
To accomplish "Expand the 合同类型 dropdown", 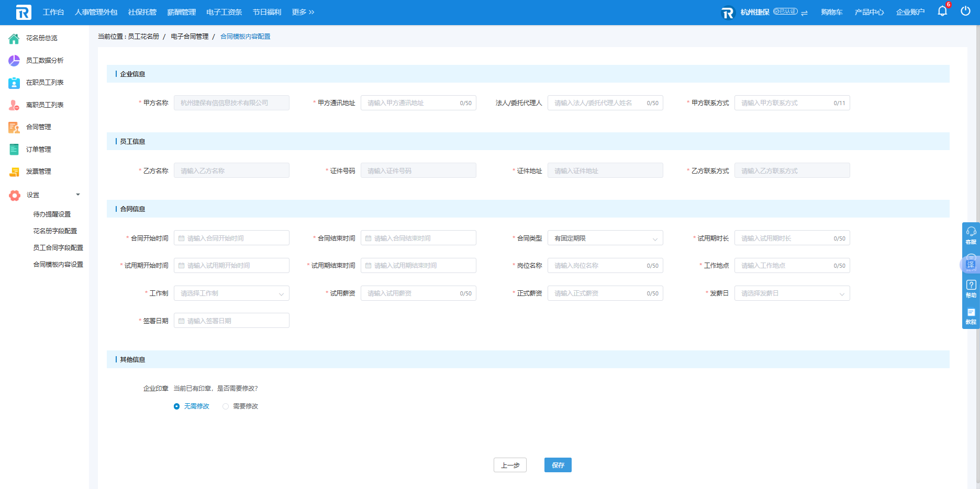I will [x=605, y=238].
